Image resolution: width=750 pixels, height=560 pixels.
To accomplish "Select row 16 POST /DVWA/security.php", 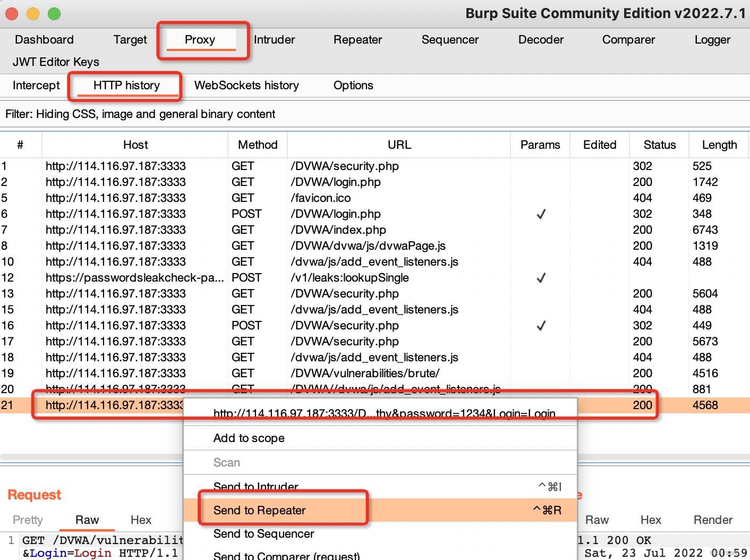I will tap(375, 326).
